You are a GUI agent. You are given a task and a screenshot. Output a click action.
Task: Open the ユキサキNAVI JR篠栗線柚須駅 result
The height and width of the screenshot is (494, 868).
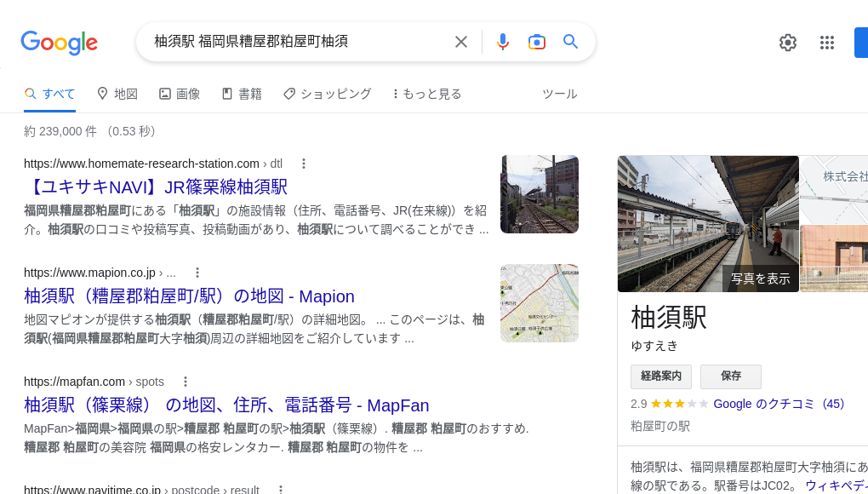pos(156,187)
